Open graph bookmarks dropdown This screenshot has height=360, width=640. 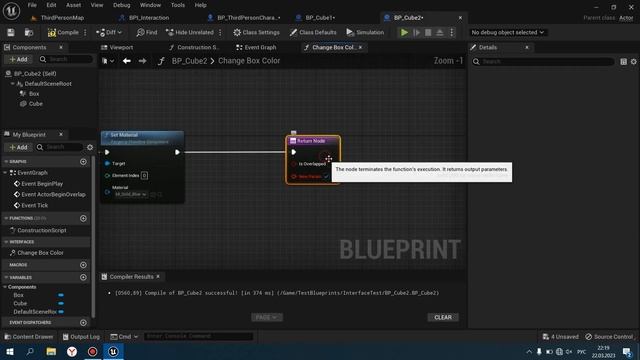click(108, 61)
